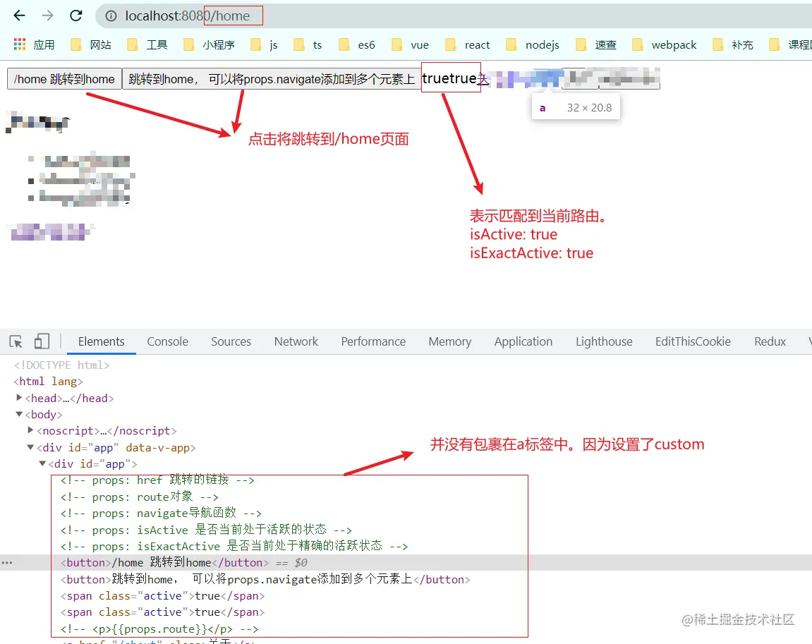Collapse the inner div id="app" node
Viewport: 812px width, 644px height.
click(42, 463)
